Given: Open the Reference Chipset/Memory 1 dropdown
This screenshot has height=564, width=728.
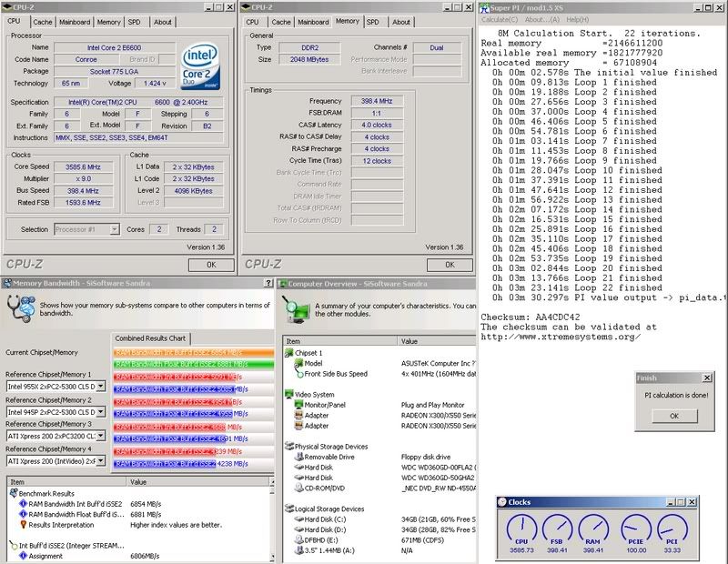Looking at the screenshot, I should click(x=100, y=387).
